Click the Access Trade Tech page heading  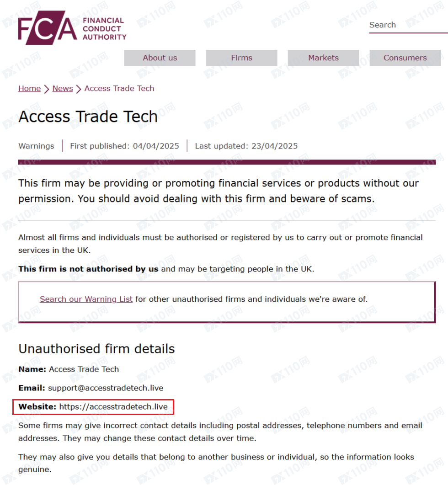click(88, 117)
